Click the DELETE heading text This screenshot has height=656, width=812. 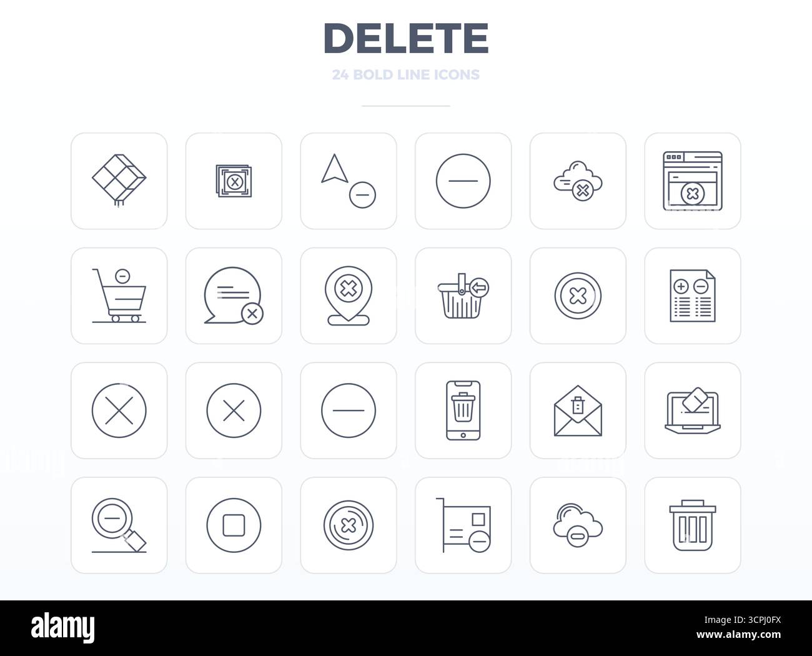(406, 38)
